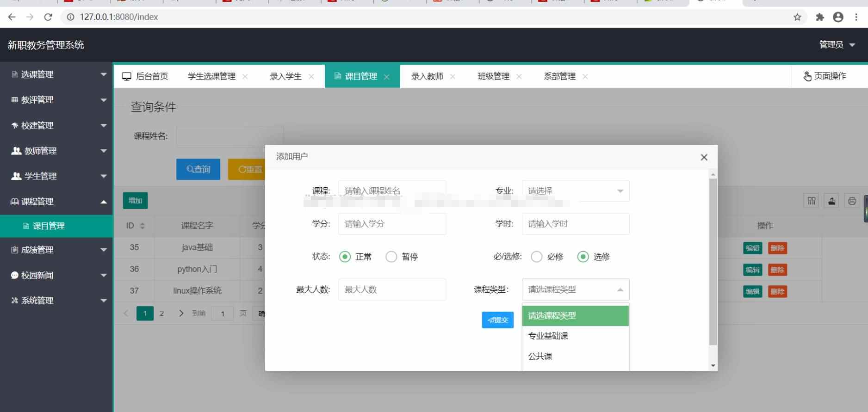Click the 重置 reset button

click(x=247, y=169)
